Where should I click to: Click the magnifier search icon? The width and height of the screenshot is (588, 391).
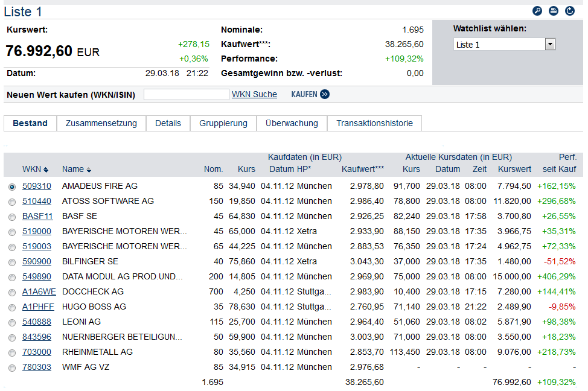pyautogui.click(x=537, y=11)
